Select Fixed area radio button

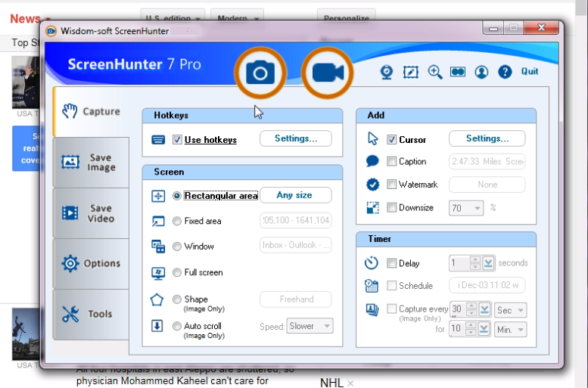pyautogui.click(x=176, y=221)
